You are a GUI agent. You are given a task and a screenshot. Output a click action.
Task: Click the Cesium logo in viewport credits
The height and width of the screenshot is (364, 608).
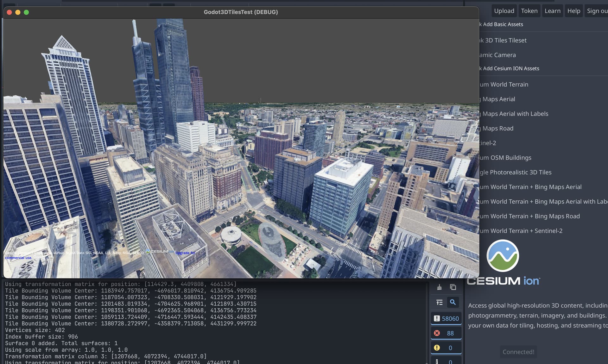157,251
